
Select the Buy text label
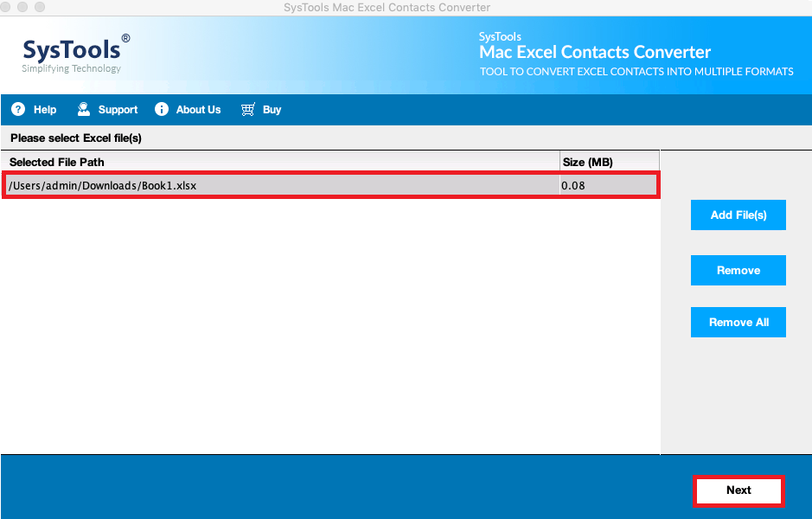(272, 110)
